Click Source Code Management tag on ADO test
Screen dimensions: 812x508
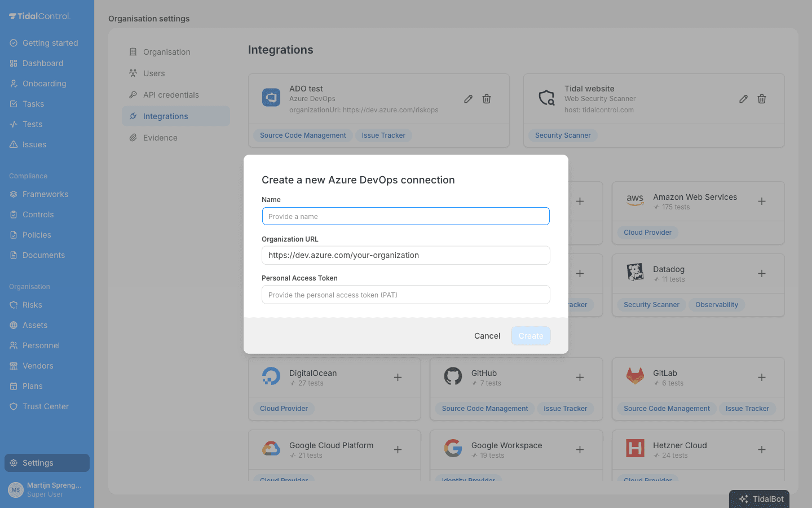pos(303,135)
